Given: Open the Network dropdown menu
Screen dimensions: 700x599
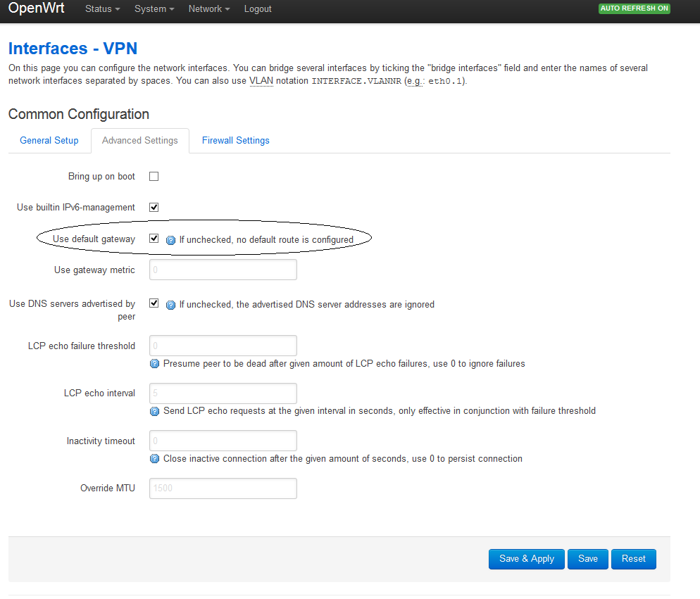Looking at the screenshot, I should (x=209, y=9).
